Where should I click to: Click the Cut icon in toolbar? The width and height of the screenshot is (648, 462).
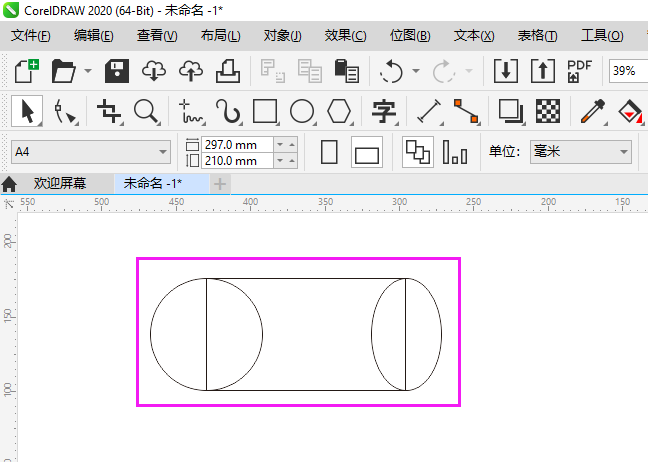tap(272, 71)
